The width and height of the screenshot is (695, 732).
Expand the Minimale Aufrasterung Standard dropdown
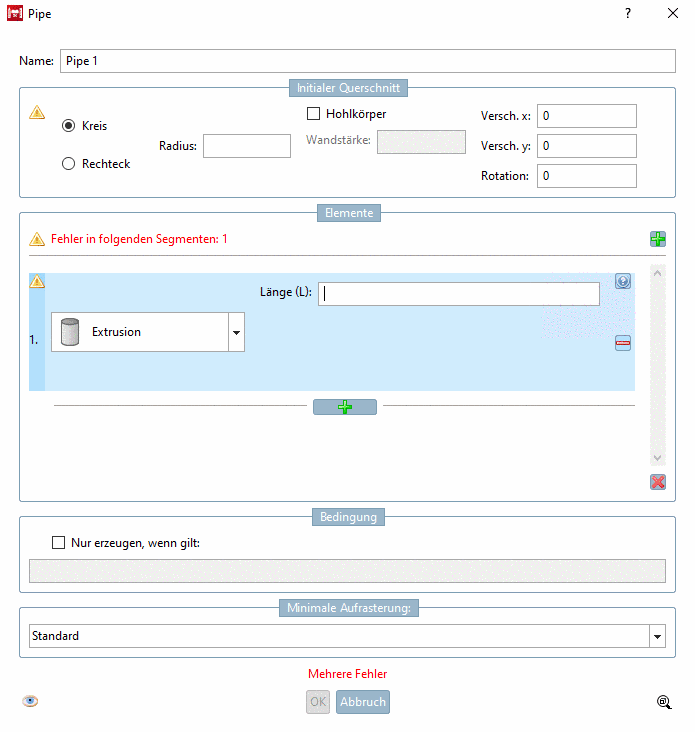click(657, 636)
